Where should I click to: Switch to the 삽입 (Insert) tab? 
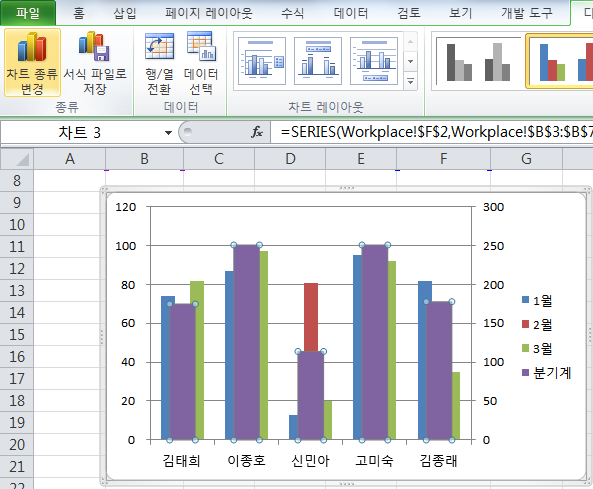125,13
